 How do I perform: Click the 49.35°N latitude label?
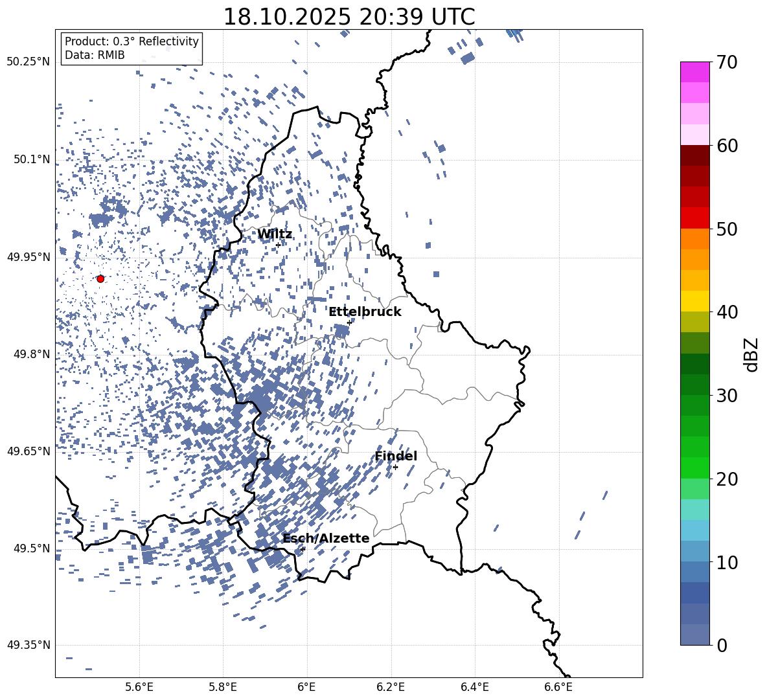(x=29, y=645)
